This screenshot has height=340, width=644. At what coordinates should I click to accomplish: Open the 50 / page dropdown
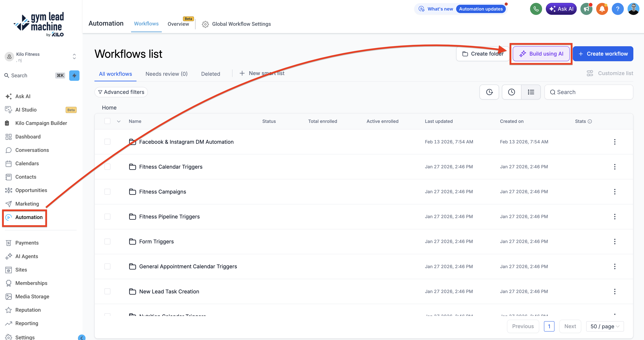(605, 326)
